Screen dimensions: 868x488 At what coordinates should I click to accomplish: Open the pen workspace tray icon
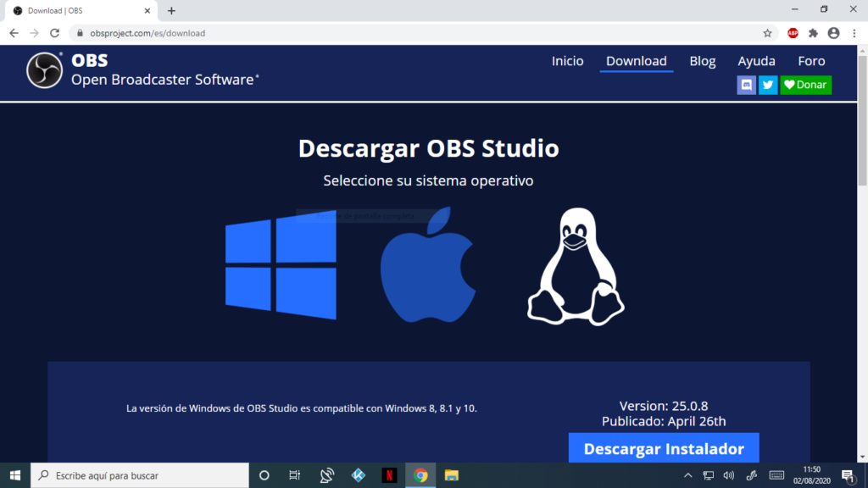tap(751, 475)
